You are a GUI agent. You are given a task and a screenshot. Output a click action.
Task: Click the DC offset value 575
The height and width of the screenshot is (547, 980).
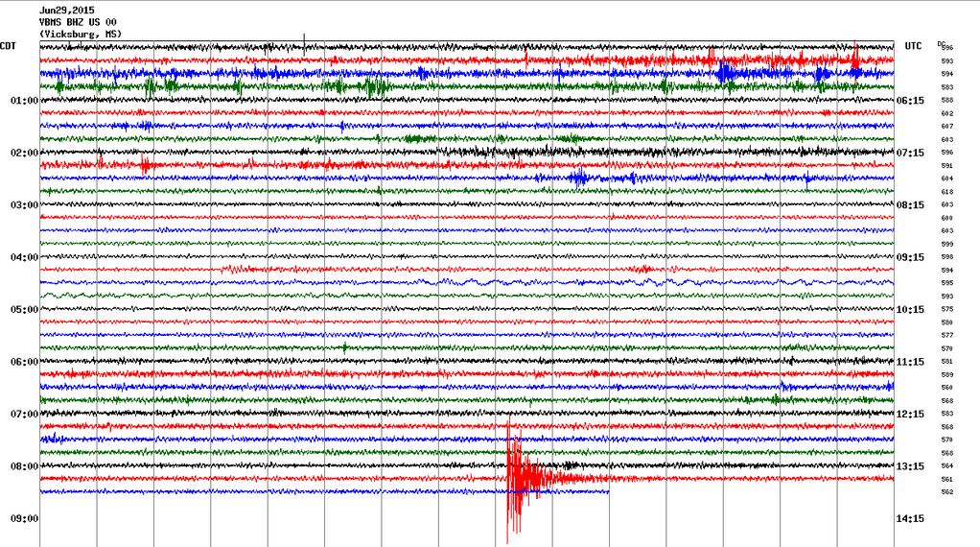946,309
